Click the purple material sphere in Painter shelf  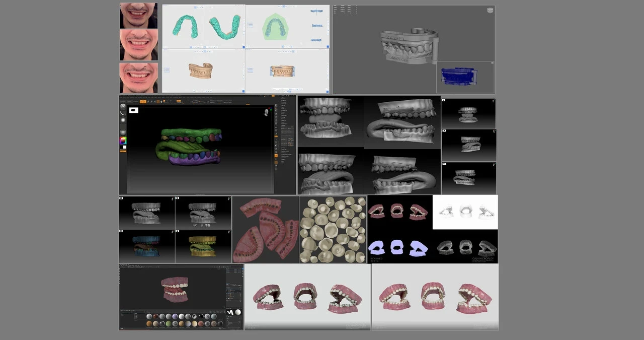175,316
